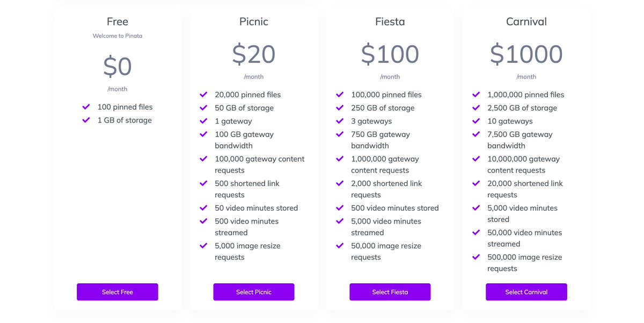Click the Select Free button
This screenshot has height=323, width=644.
point(118,292)
